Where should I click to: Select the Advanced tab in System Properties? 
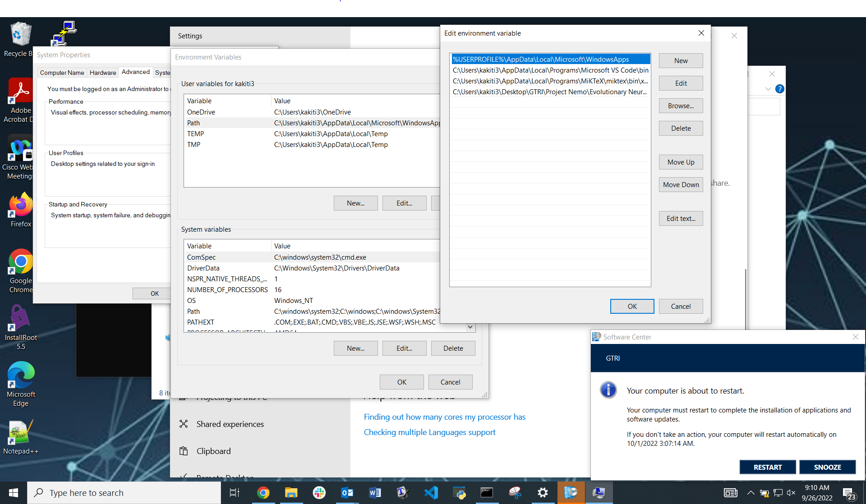(135, 72)
